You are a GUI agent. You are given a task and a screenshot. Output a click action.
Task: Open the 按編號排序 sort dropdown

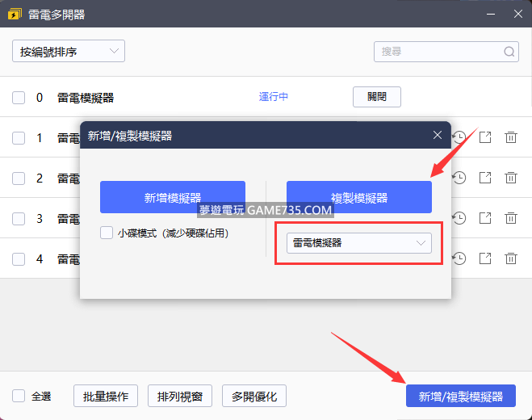[x=69, y=51]
